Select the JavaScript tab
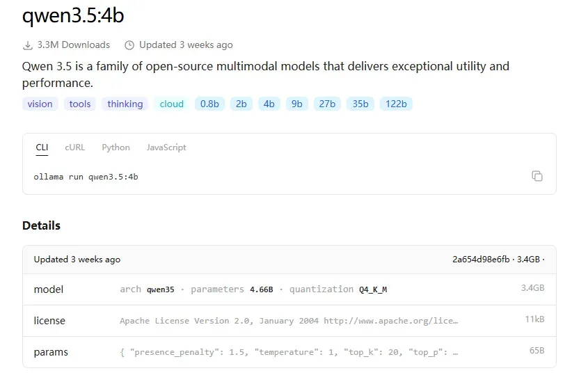Screen dimensions: 588x382 pyautogui.click(x=166, y=148)
